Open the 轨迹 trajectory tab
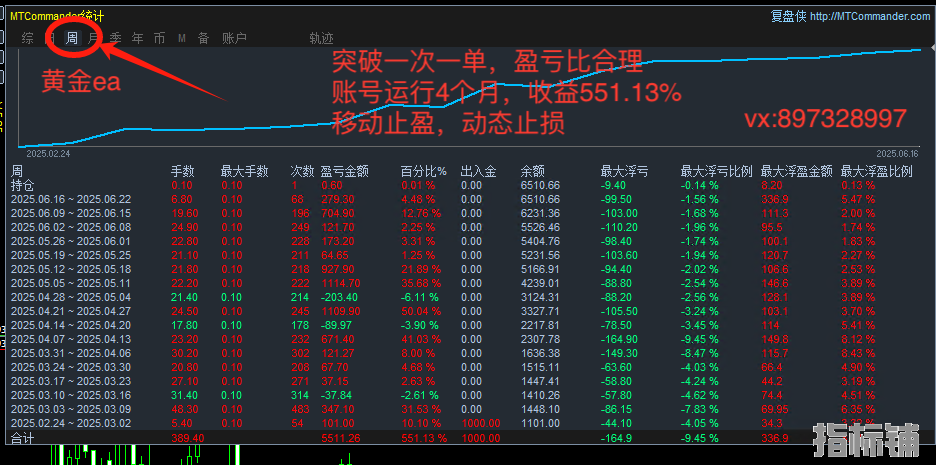 point(321,38)
